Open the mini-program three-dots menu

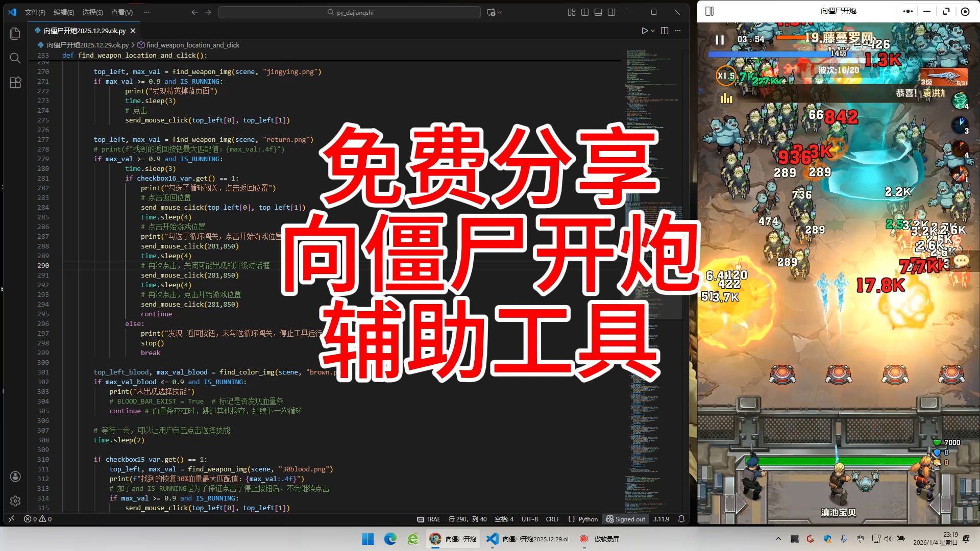point(908,11)
